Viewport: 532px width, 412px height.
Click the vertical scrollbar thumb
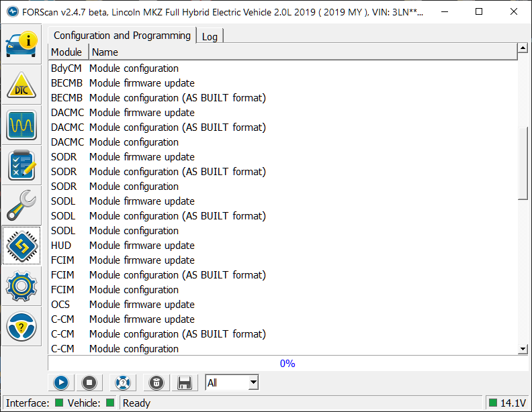[x=523, y=163]
